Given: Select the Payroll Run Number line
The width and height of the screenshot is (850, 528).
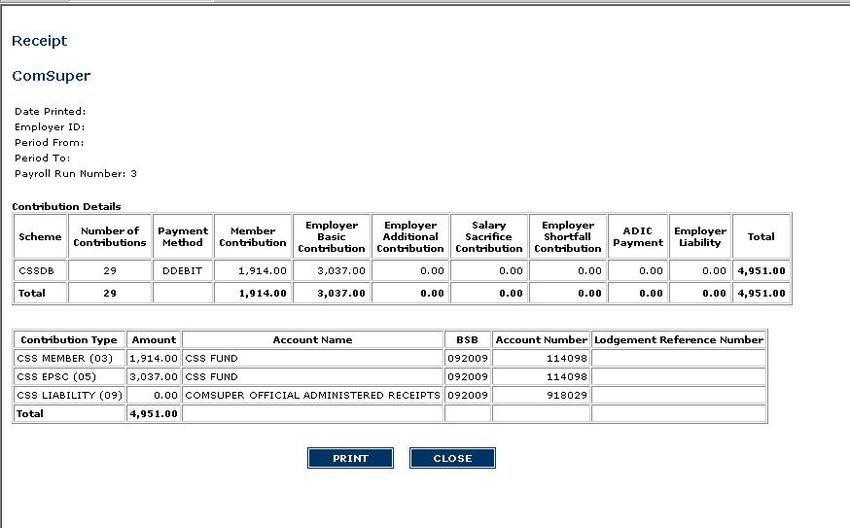Looking at the screenshot, I should pos(76,173).
